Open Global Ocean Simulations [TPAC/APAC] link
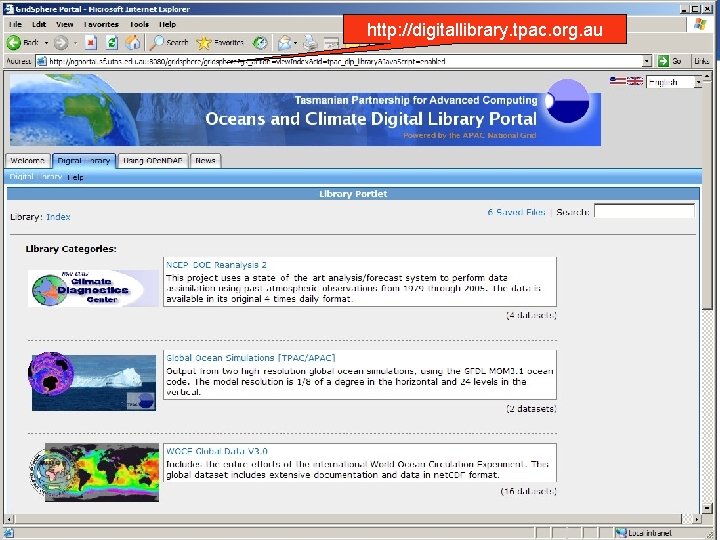The width and height of the screenshot is (720, 540). (251, 358)
